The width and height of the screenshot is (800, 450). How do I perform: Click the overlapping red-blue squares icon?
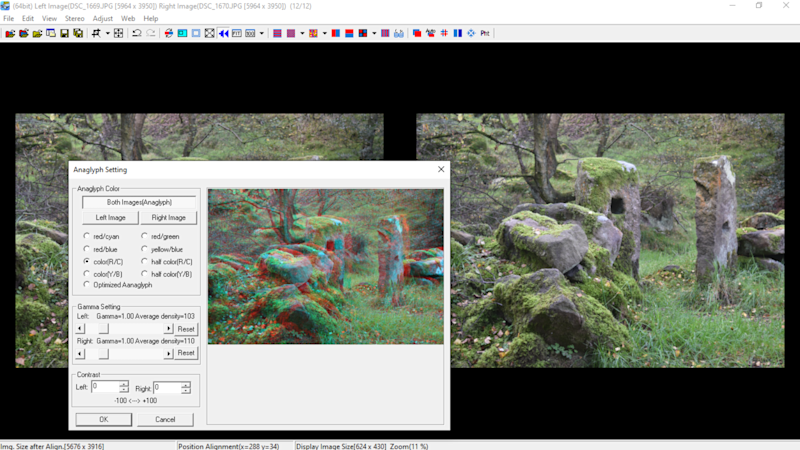point(417,33)
